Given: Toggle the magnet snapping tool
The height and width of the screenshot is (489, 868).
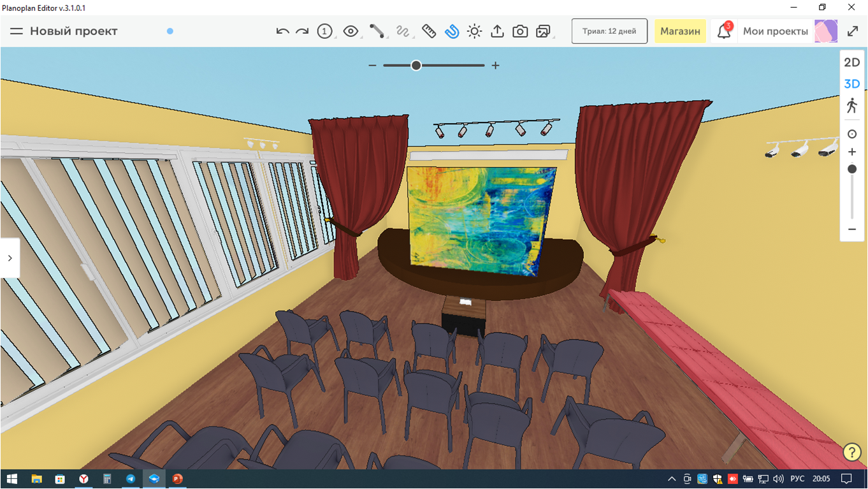Looking at the screenshot, I should [x=452, y=31].
